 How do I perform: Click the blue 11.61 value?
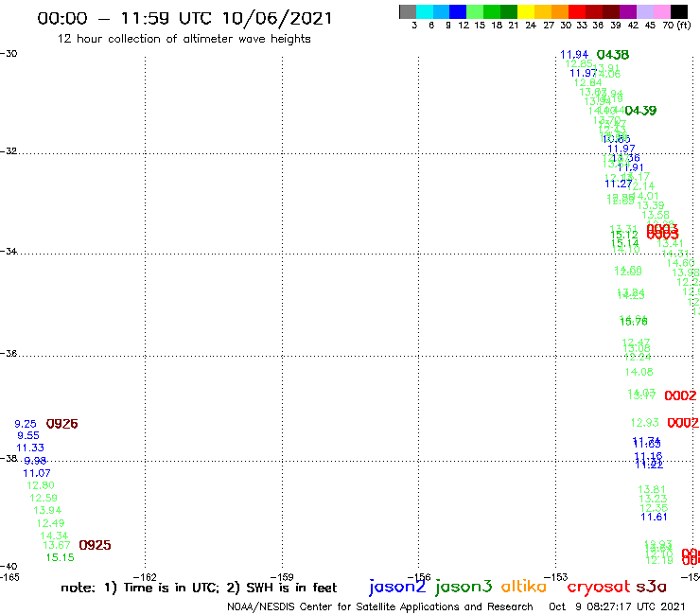654,518
